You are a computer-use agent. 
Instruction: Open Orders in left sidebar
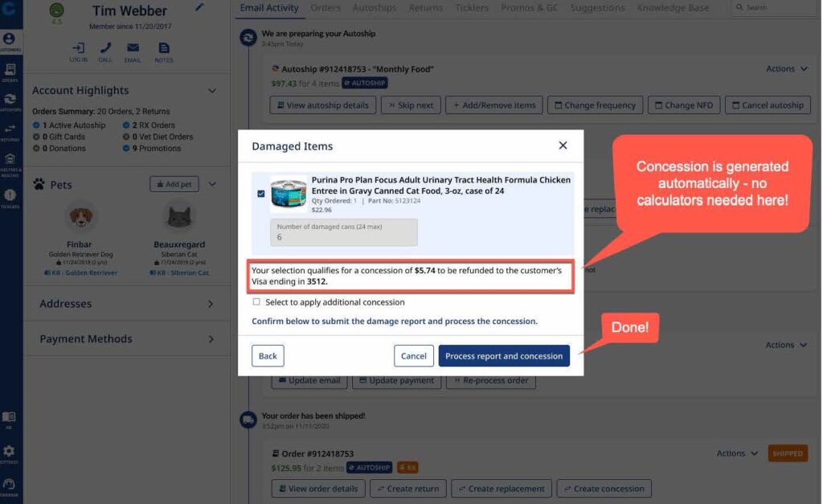pos(10,72)
